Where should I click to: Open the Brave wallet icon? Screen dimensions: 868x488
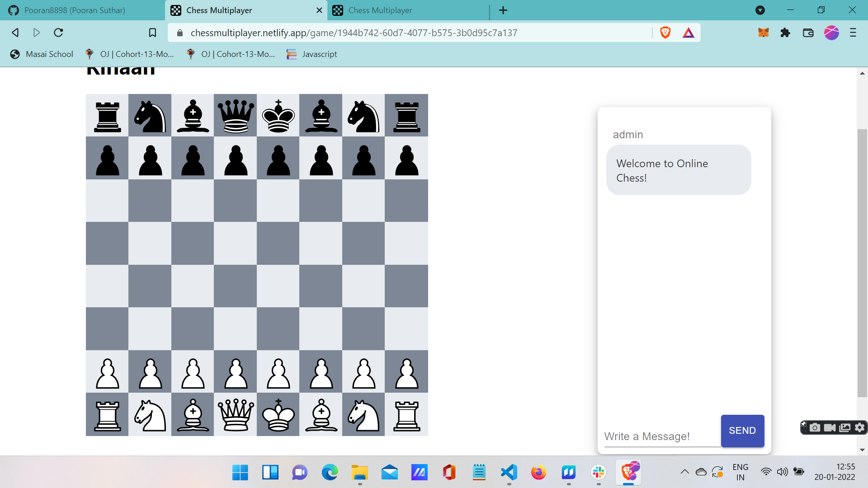(808, 33)
